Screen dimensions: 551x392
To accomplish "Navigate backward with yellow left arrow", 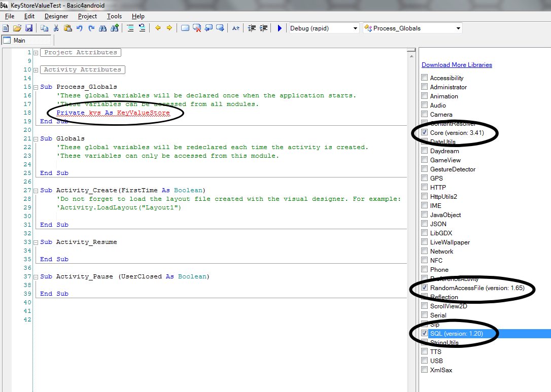I will 158,28.
